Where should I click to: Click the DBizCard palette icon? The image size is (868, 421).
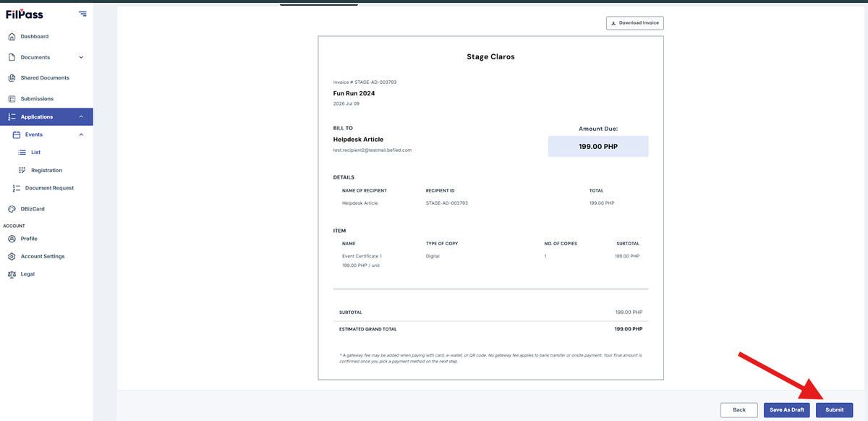pos(12,209)
